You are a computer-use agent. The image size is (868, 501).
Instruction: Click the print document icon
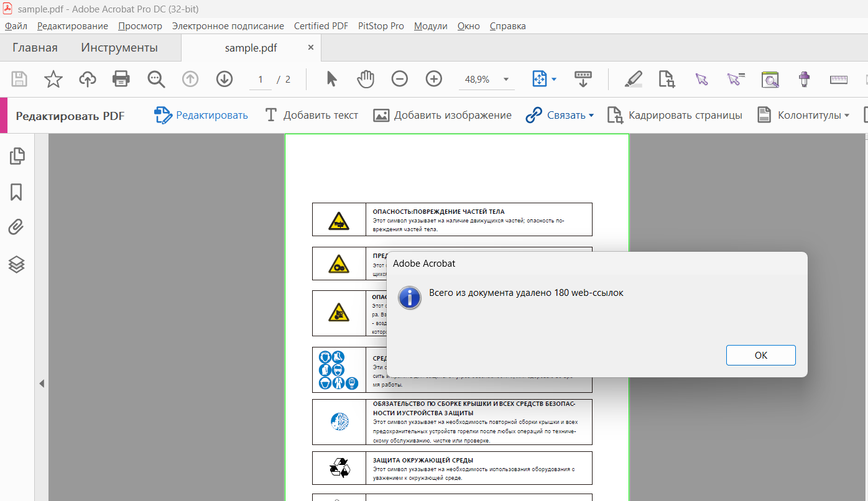pos(121,79)
